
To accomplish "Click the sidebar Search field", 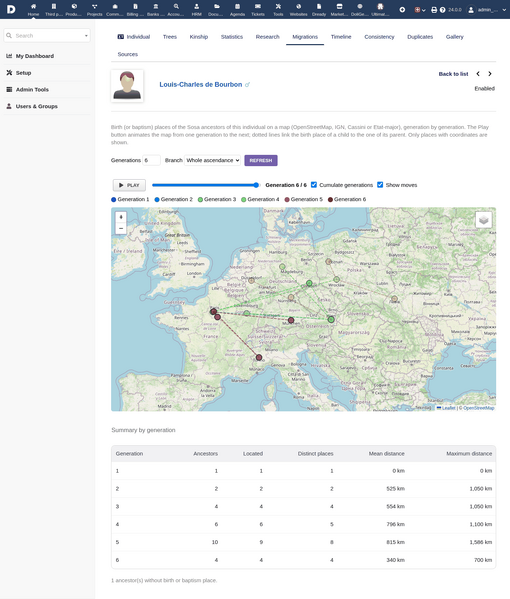I will 47,36.
